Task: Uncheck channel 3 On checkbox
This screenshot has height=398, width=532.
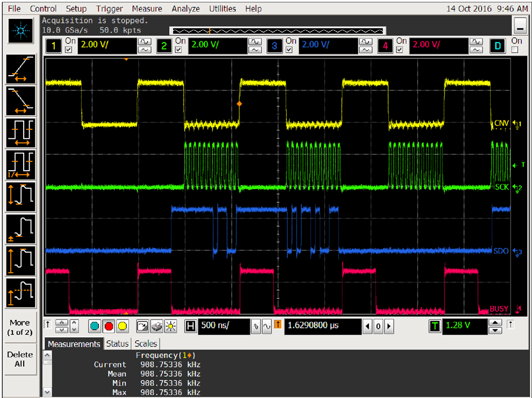Action: point(289,50)
